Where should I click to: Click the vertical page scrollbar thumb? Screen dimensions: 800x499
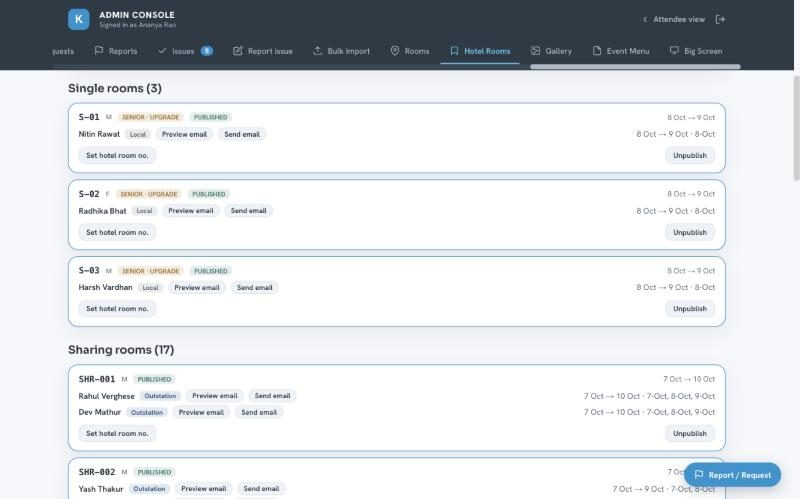796,128
